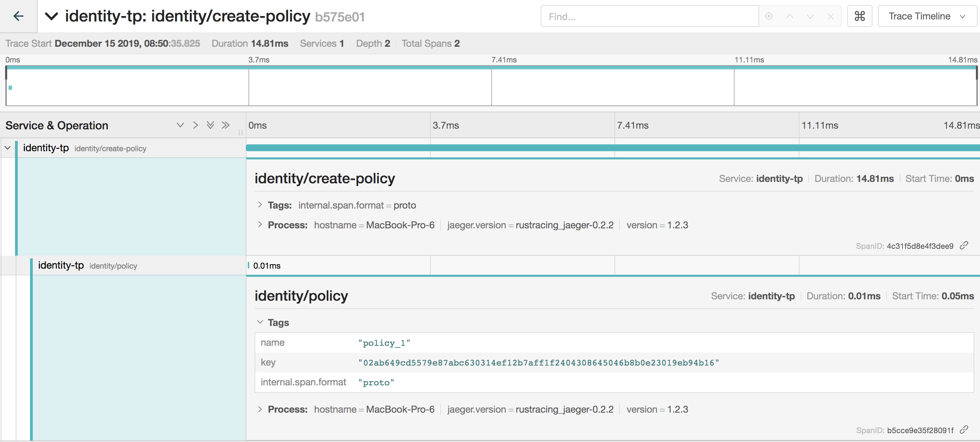
Task: Expand one level of spans
Action: coord(180,125)
